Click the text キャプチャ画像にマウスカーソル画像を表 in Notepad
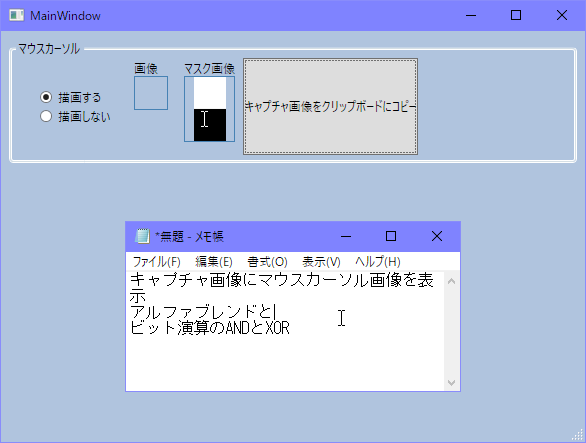This screenshot has width=586, height=443. pos(282,280)
